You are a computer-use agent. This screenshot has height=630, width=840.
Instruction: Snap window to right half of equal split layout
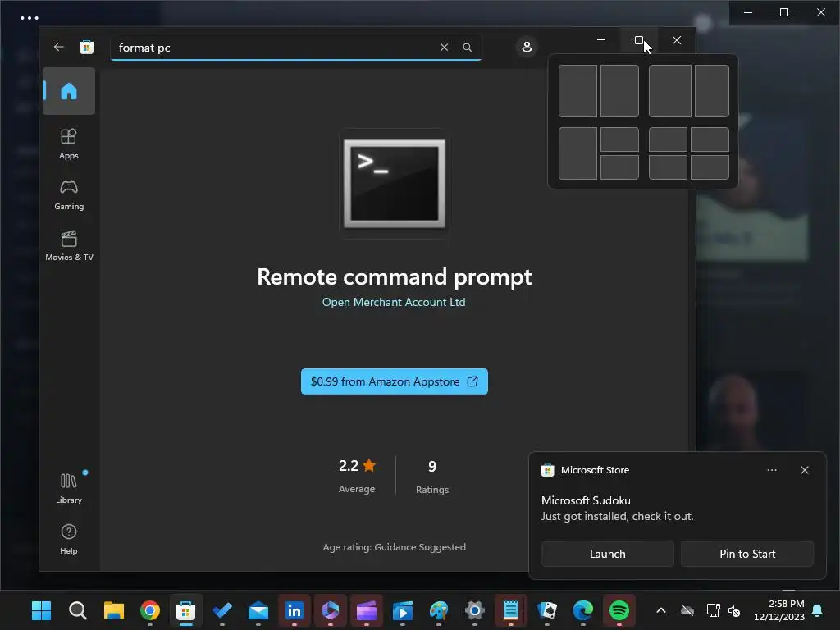620,91
